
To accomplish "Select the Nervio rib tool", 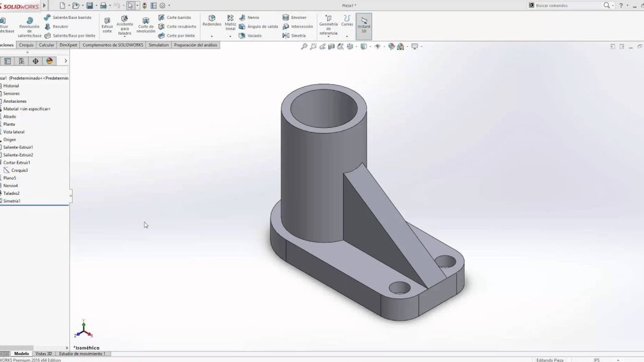I will click(x=250, y=17).
